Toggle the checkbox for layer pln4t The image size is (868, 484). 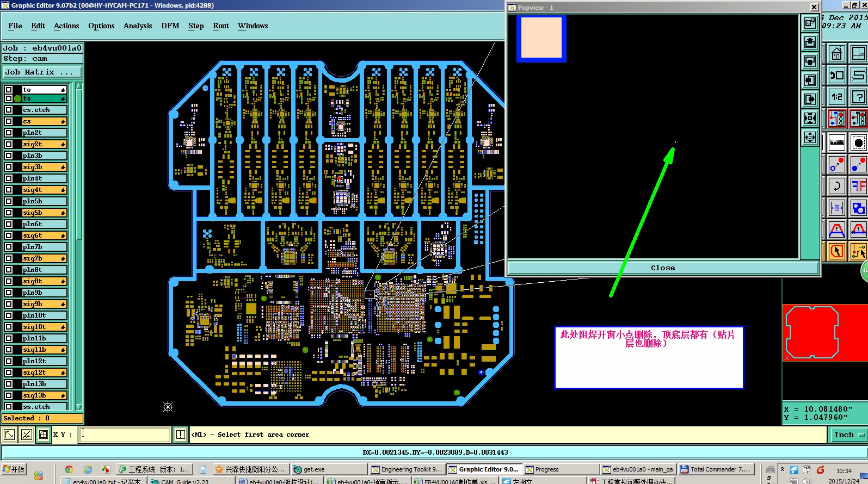[x=9, y=178]
